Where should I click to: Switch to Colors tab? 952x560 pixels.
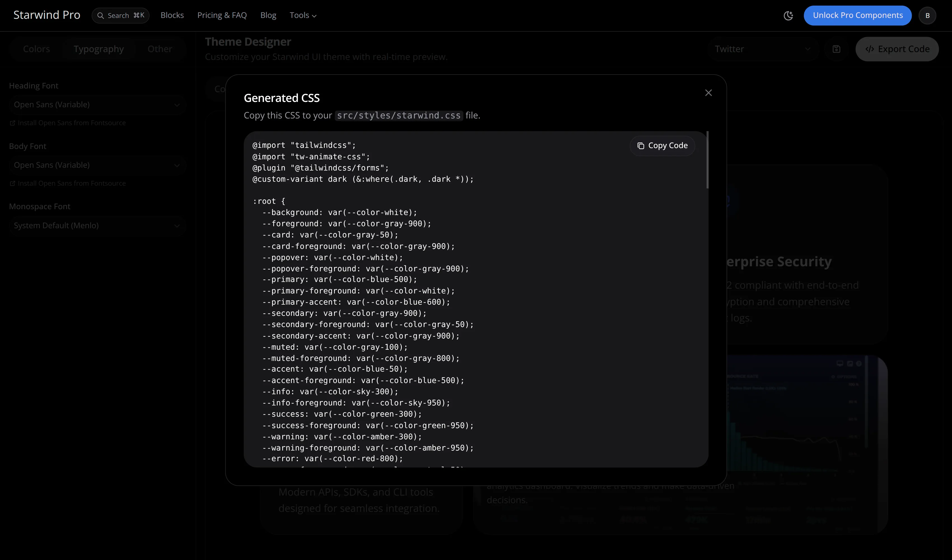pos(36,49)
